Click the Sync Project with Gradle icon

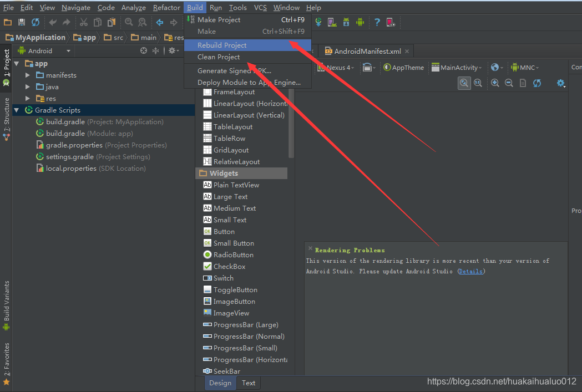318,22
